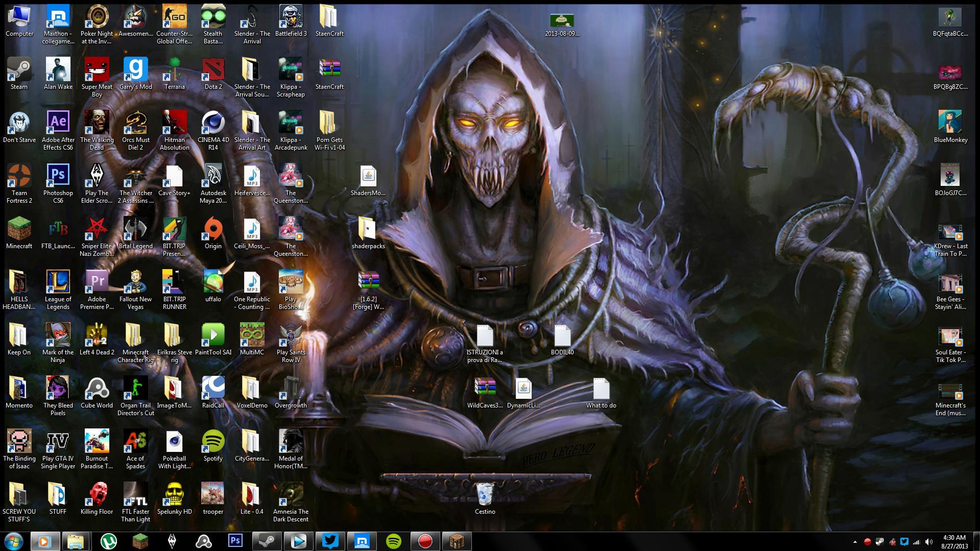Viewport: 980px width, 551px height.
Task: Launch Cube World icon
Action: coord(97,393)
